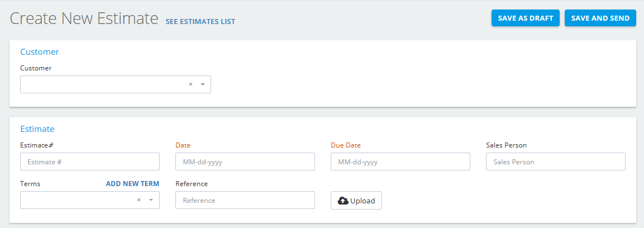Focus the Sales Person text field
This screenshot has height=228, width=644.
click(556, 161)
